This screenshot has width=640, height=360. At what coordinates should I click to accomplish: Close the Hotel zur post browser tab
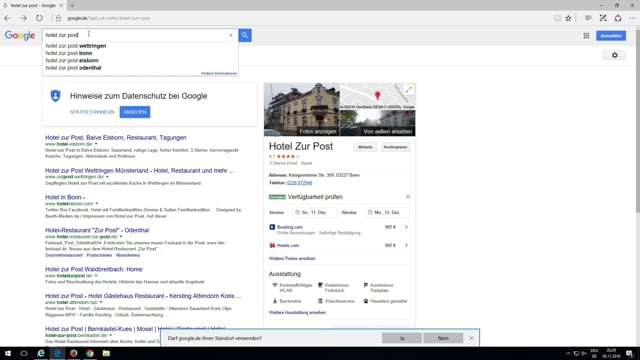tap(61, 5)
